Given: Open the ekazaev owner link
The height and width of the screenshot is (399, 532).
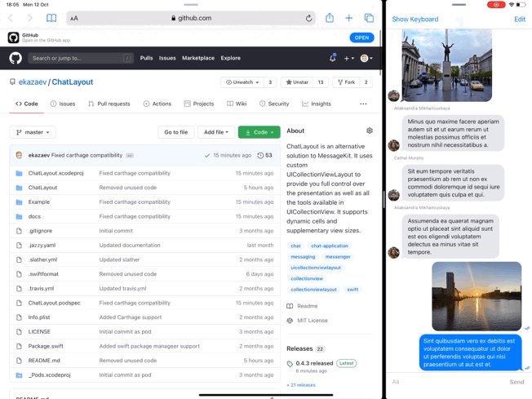Looking at the screenshot, I should [x=33, y=82].
